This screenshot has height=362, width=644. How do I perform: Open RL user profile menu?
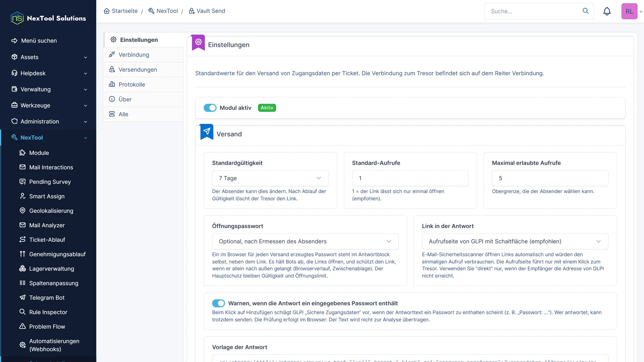632,11
